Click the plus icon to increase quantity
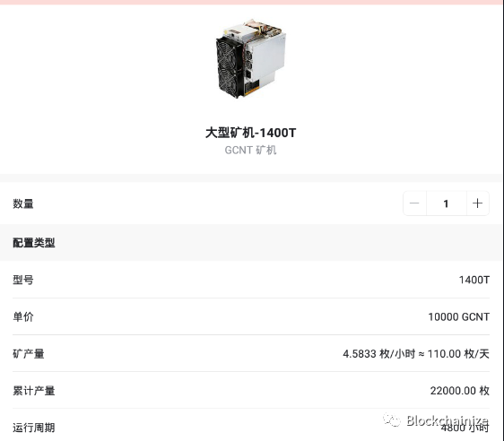 477,203
